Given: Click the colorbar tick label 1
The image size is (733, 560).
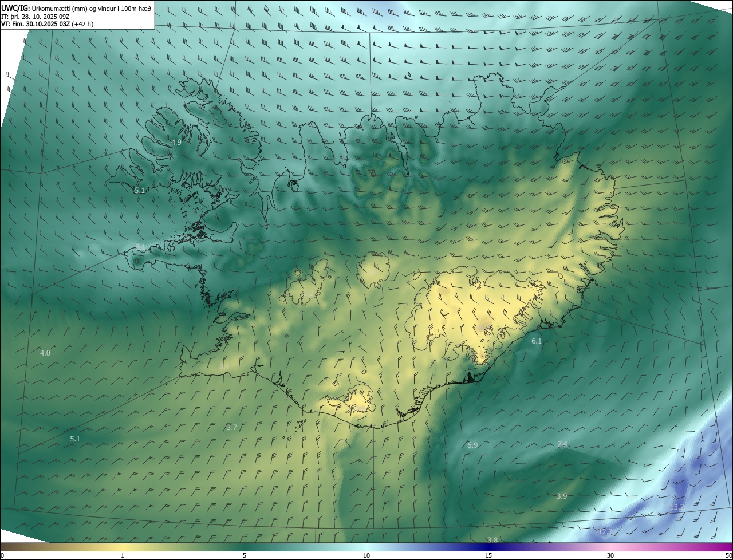Looking at the screenshot, I should pyautogui.click(x=123, y=555).
